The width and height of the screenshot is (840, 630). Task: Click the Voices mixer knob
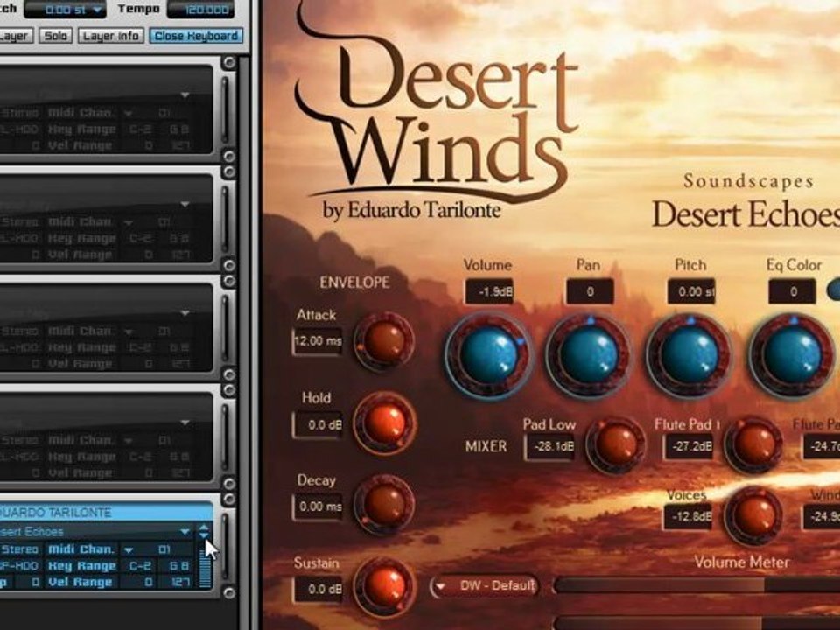753,515
